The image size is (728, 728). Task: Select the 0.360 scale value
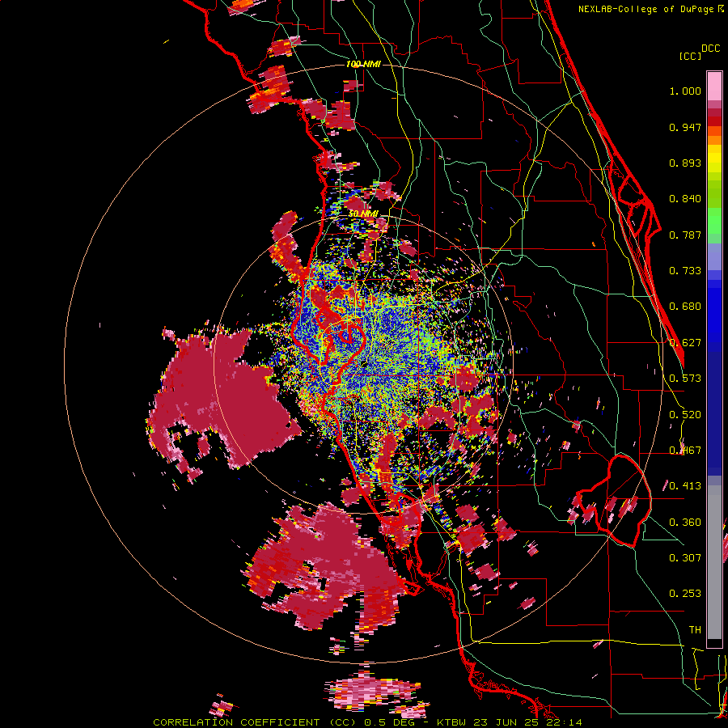coord(685,523)
